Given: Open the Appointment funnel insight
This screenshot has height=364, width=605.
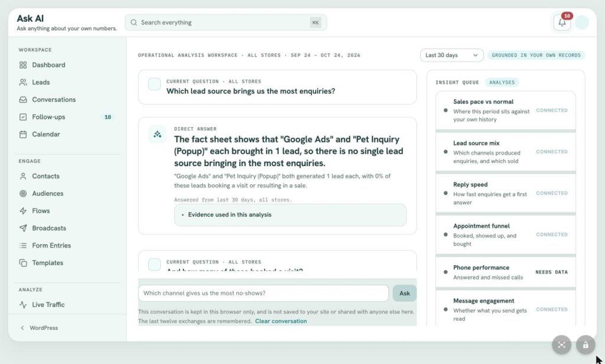Looking at the screenshot, I should tap(506, 235).
